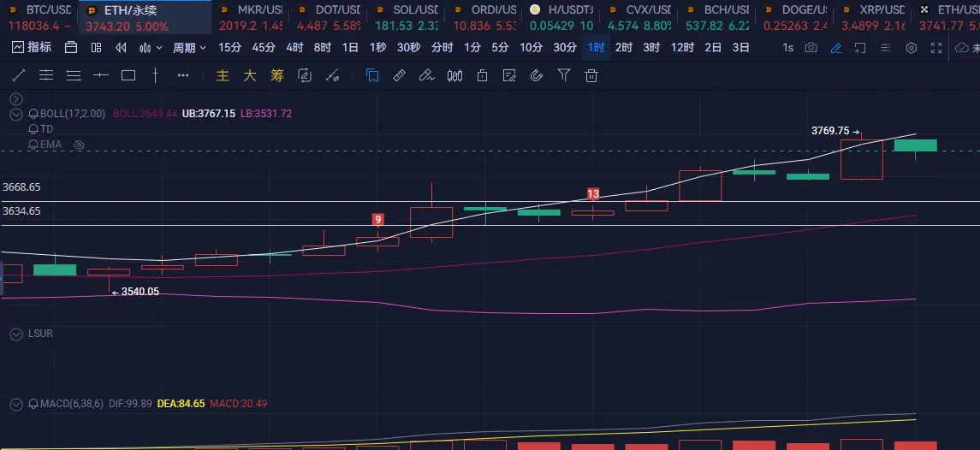Expand the LSUR indicator panel
This screenshot has height=450, width=980.
click(16, 334)
